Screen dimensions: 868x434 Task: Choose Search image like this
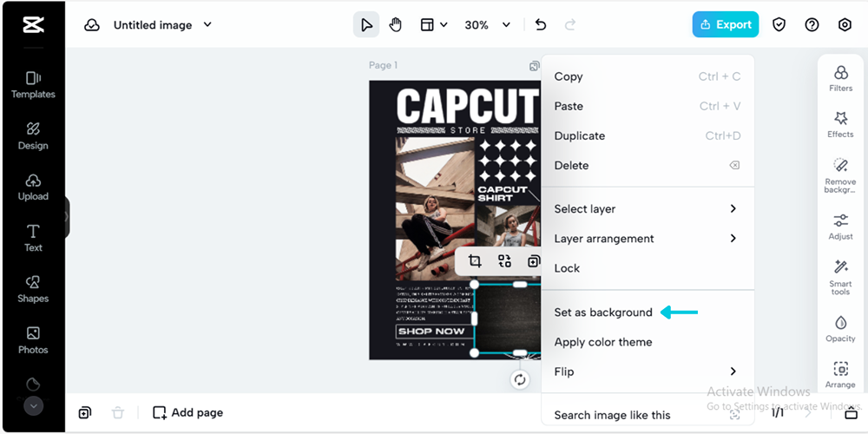(x=648, y=415)
